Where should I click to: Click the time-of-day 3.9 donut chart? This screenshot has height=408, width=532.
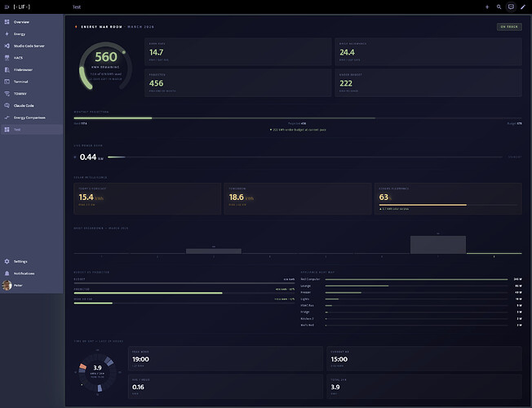point(97,372)
